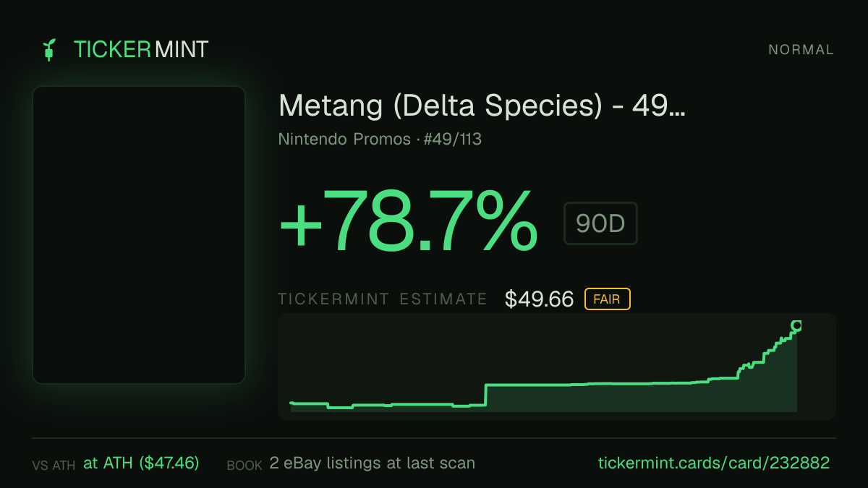Open the blank card image thumbnail
868x488 pixels.
tap(139, 235)
